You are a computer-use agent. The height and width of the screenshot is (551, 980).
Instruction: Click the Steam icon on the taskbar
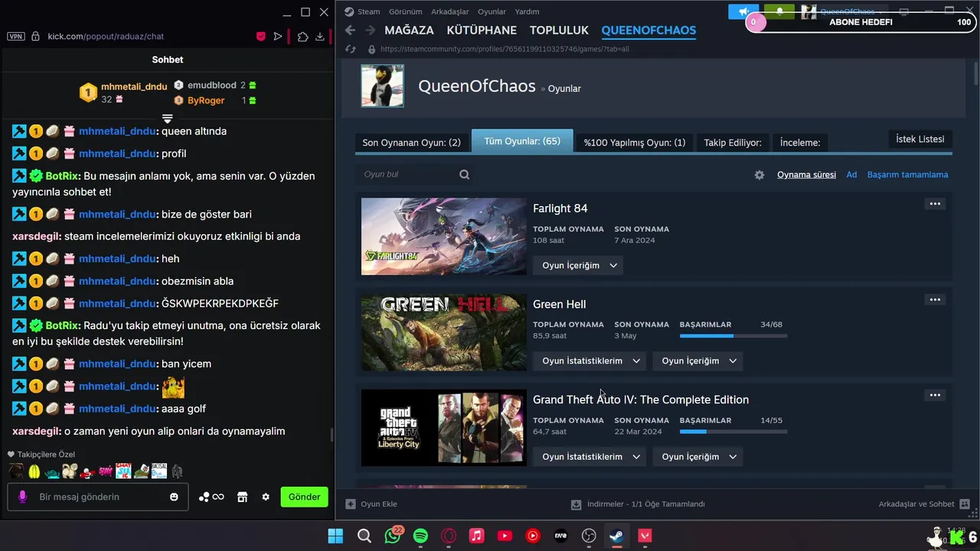point(616,536)
